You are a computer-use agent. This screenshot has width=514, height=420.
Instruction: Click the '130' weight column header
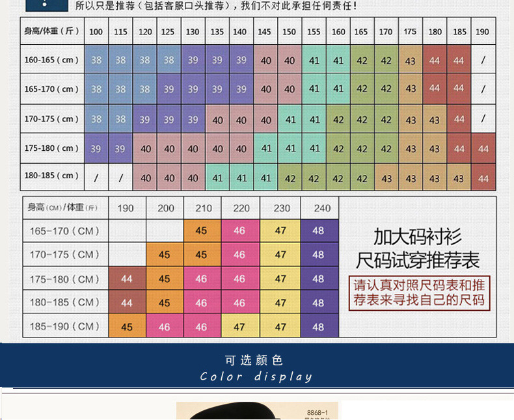point(193,32)
